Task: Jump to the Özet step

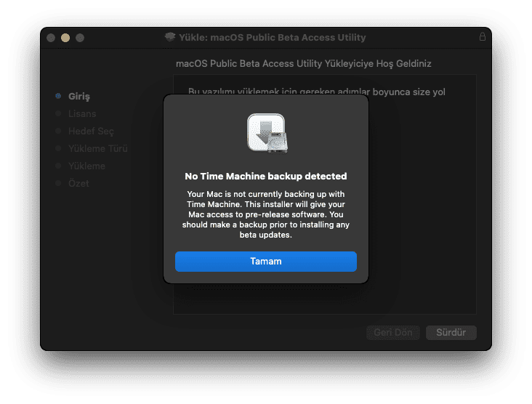Action: click(78, 183)
